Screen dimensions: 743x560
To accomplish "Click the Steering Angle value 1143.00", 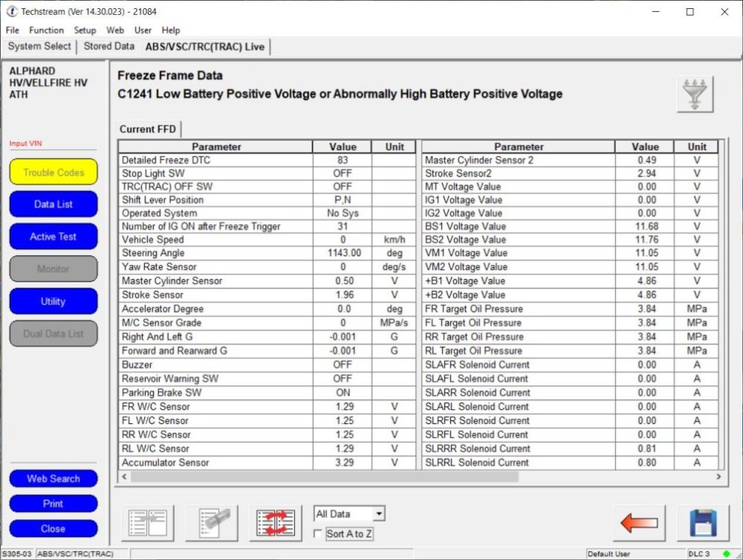I will pyautogui.click(x=344, y=253).
